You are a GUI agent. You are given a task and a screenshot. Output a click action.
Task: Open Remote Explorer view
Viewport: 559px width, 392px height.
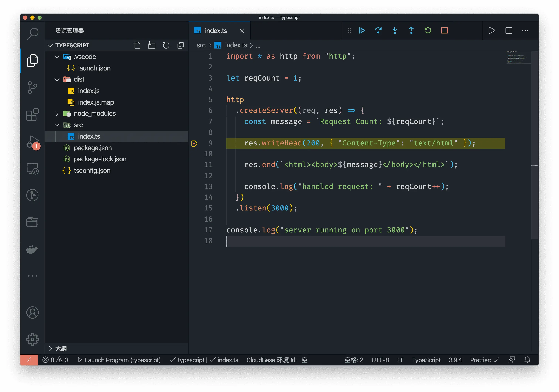pyautogui.click(x=32, y=169)
